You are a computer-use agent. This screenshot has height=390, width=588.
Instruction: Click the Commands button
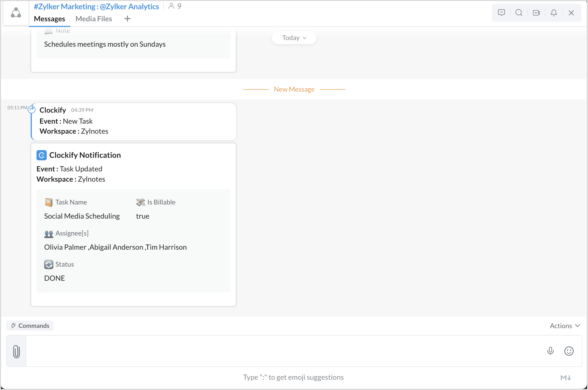[x=30, y=326]
